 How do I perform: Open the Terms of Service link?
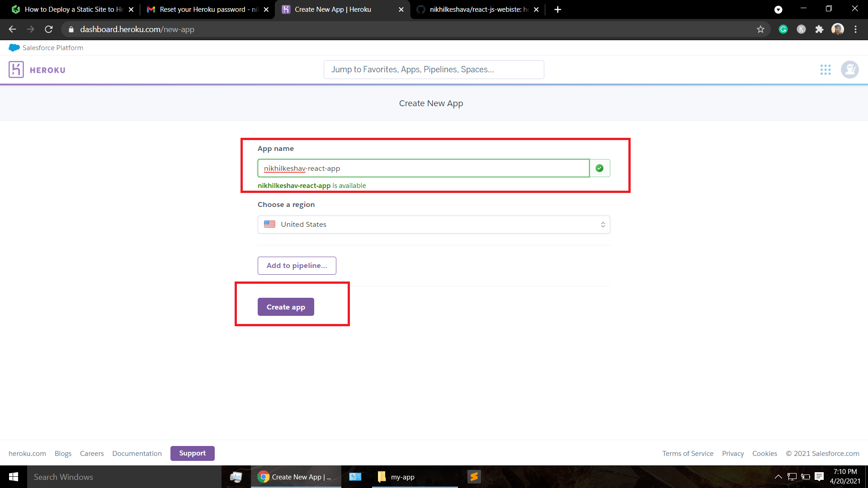pyautogui.click(x=688, y=453)
